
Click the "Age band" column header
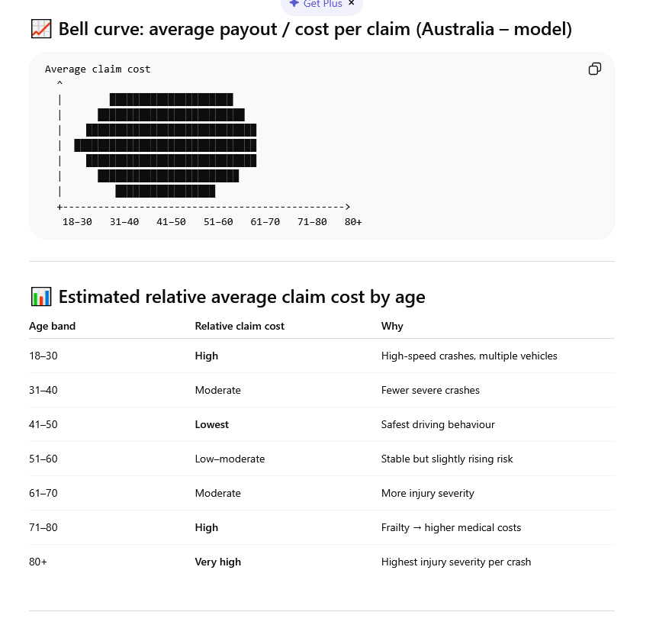tap(53, 326)
